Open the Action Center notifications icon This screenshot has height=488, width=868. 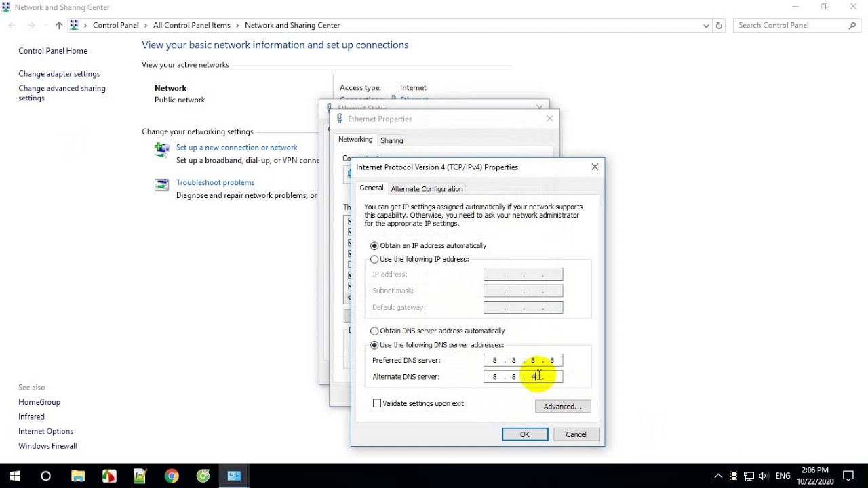pos(848,476)
